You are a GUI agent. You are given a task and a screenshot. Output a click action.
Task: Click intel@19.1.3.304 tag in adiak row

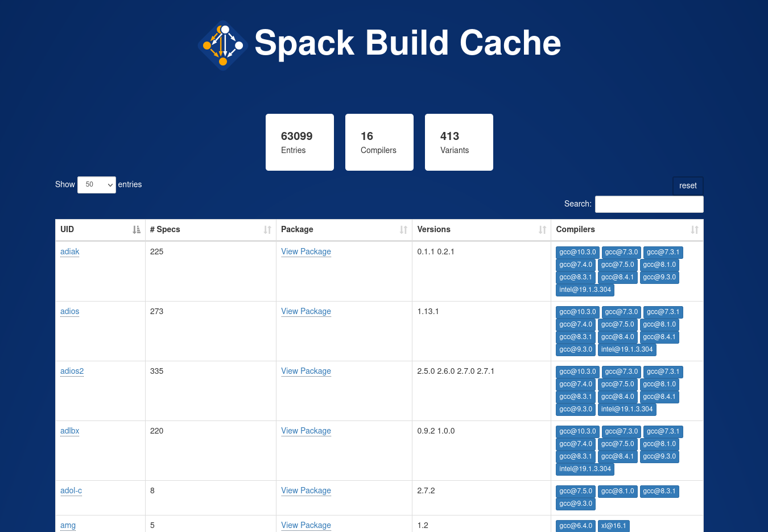click(x=585, y=290)
